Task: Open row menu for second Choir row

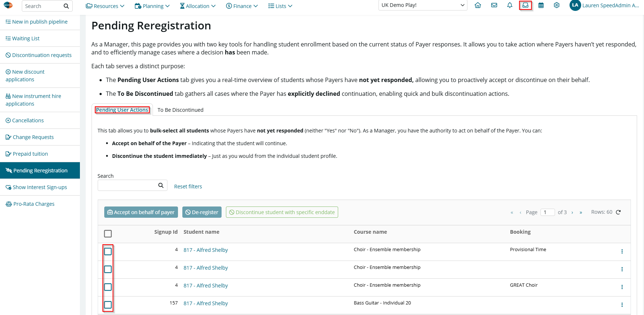Action: 622,269
